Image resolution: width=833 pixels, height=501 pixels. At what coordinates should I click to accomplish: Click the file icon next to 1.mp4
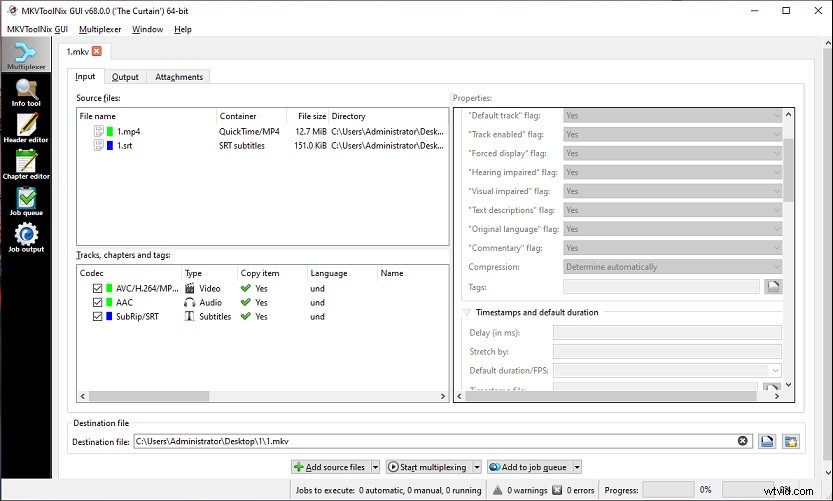[x=98, y=131]
